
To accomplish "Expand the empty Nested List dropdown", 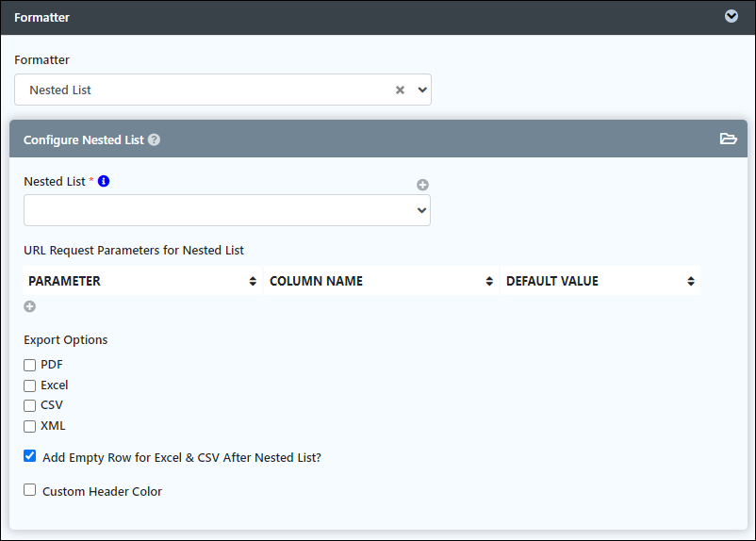I will 227,210.
